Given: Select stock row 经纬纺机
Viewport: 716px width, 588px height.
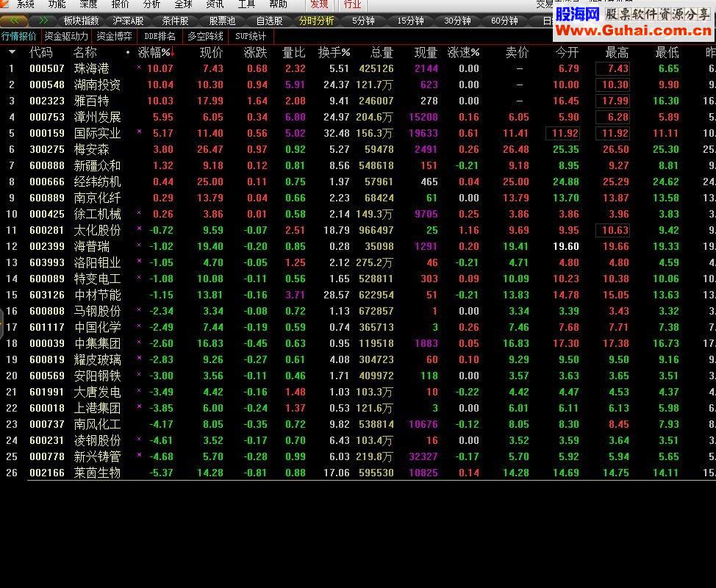Looking at the screenshot, I should [x=358, y=182].
